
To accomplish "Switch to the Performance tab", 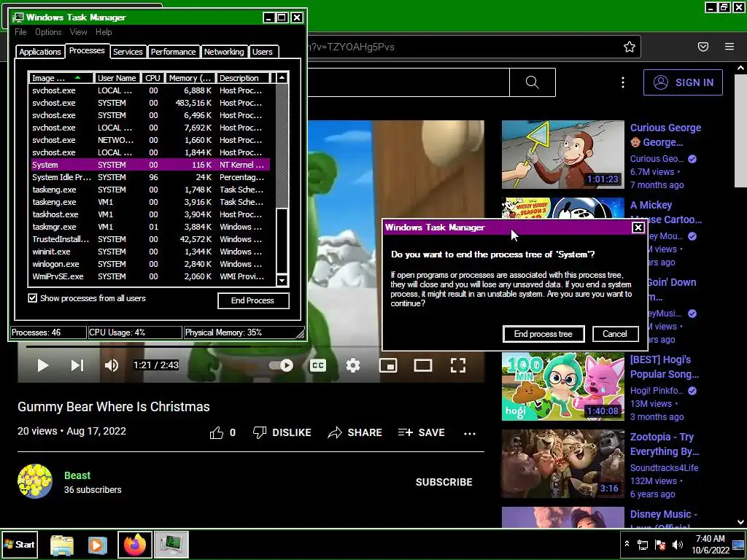I will [174, 52].
